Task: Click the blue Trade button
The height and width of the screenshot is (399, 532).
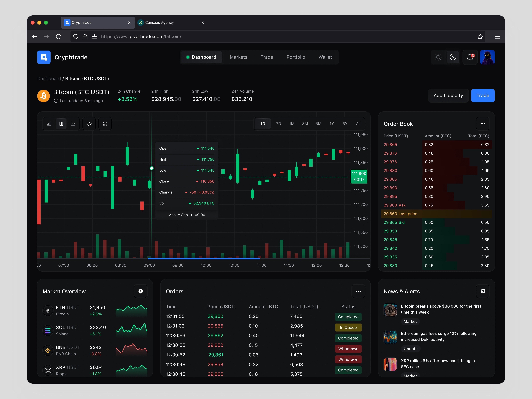Action: tap(483, 96)
